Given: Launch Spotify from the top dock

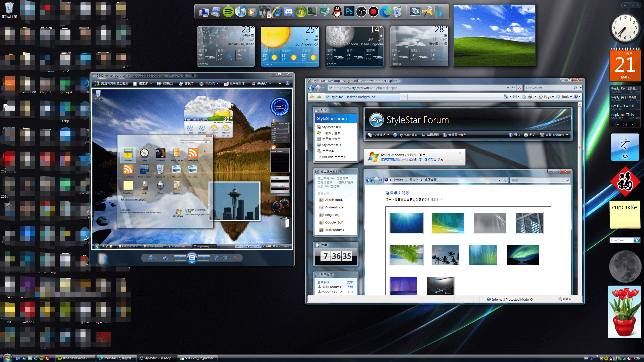Looking at the screenshot, I should [228, 12].
